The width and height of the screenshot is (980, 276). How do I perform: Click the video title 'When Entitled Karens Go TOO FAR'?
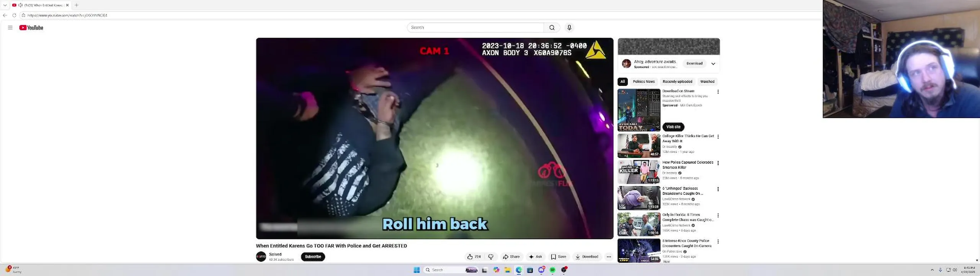[332, 246]
